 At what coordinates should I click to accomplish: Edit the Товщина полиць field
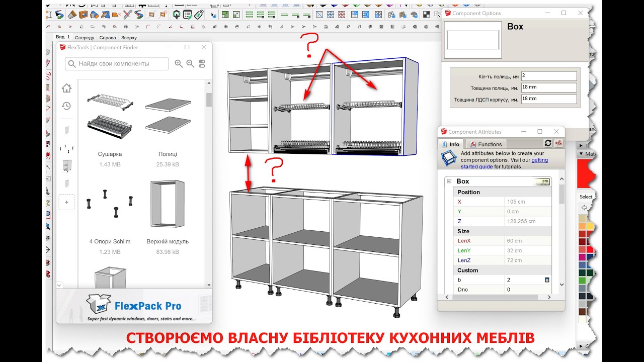(x=549, y=87)
